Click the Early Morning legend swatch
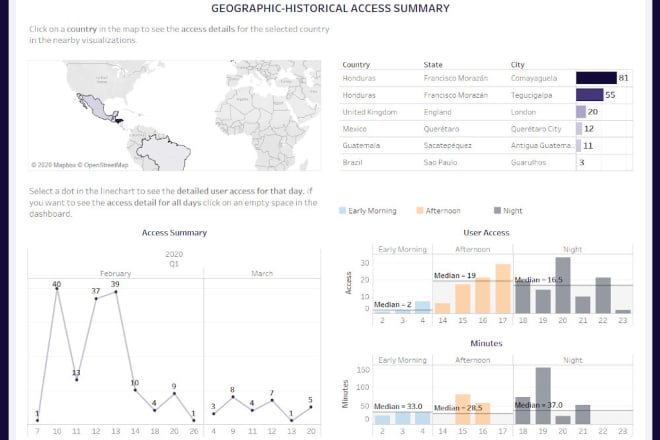The height and width of the screenshot is (440, 660). (x=343, y=211)
